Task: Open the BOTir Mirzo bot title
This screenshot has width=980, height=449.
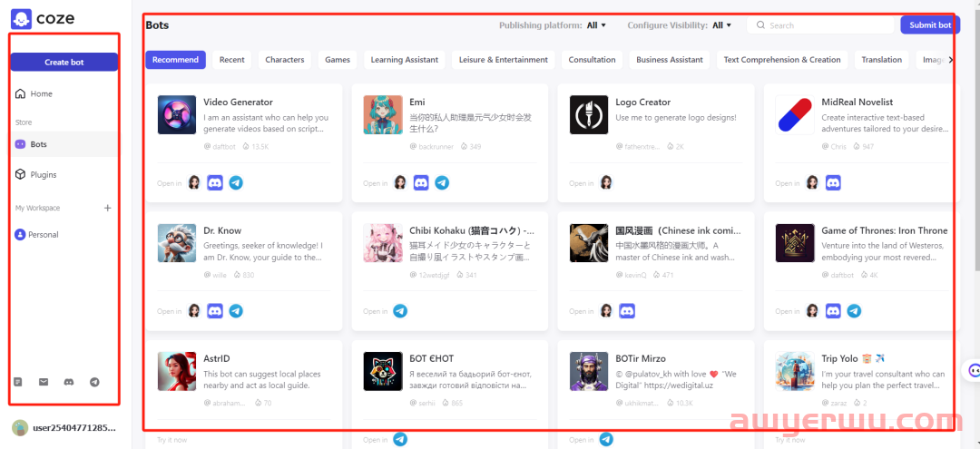Action: click(x=641, y=358)
